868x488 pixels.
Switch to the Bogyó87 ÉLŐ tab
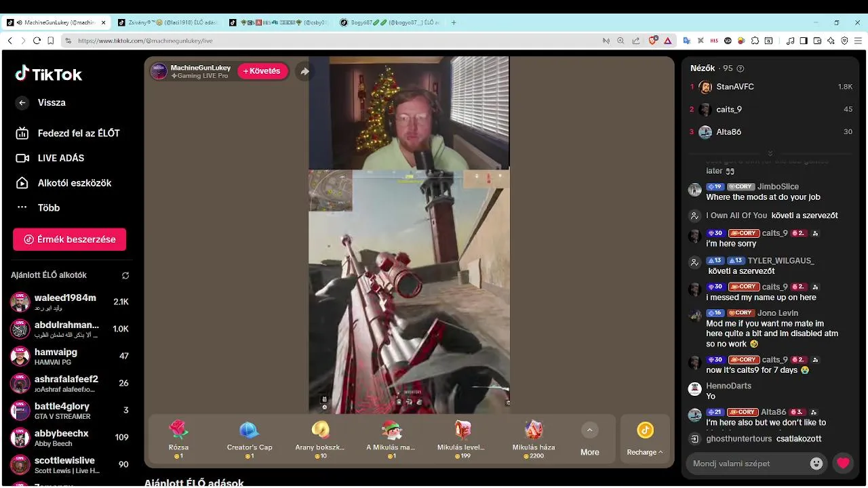tap(389, 22)
